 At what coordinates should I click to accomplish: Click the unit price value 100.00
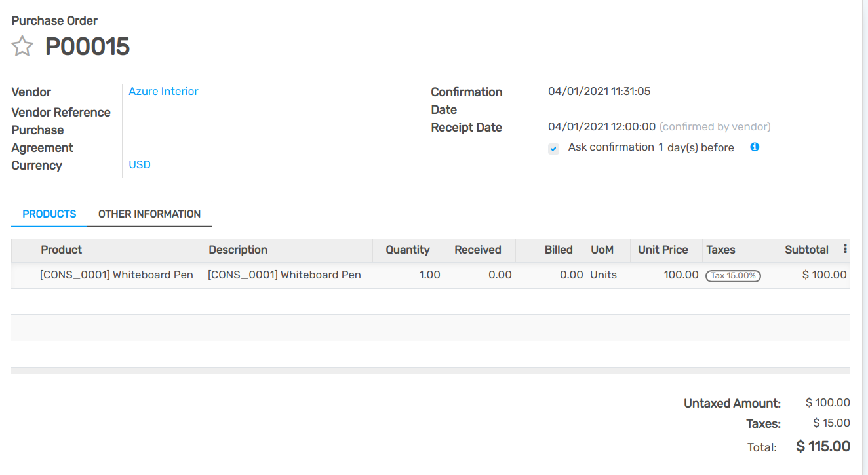point(681,275)
